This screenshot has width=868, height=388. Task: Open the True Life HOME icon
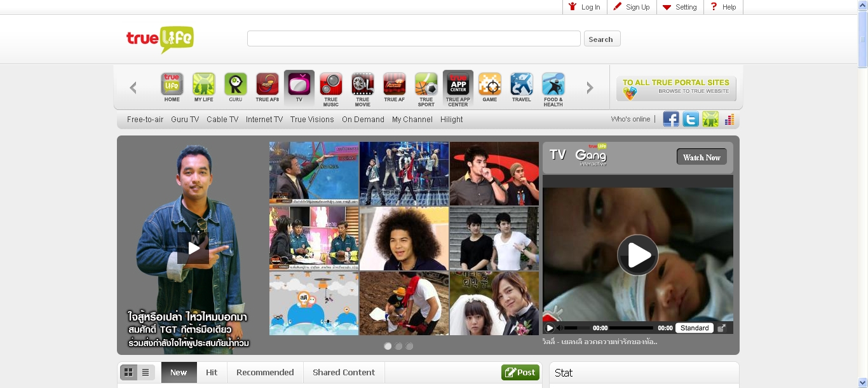[172, 87]
